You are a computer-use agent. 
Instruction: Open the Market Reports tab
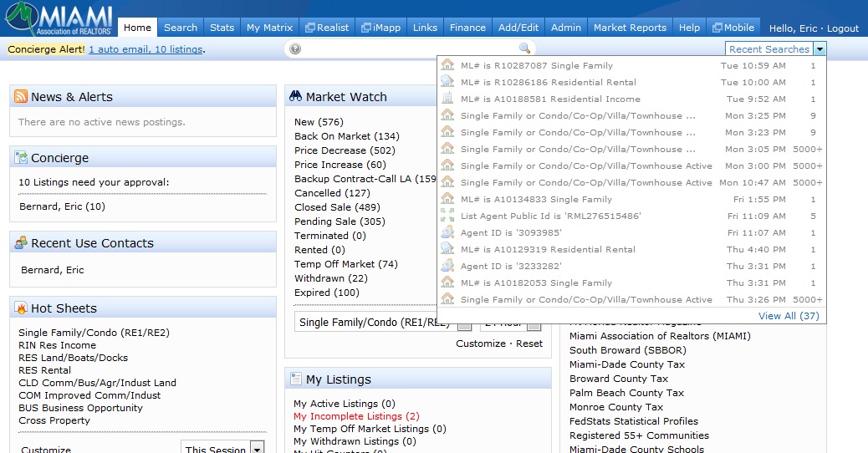tap(630, 27)
